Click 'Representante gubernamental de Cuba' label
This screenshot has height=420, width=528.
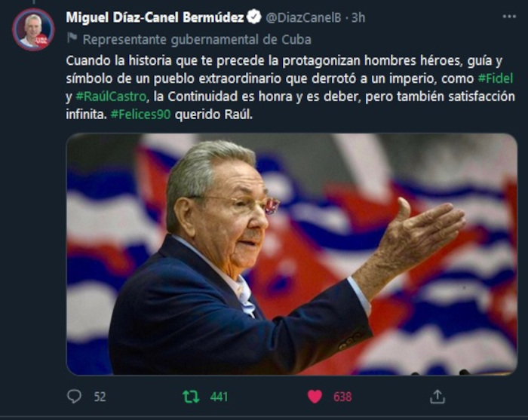click(x=197, y=40)
